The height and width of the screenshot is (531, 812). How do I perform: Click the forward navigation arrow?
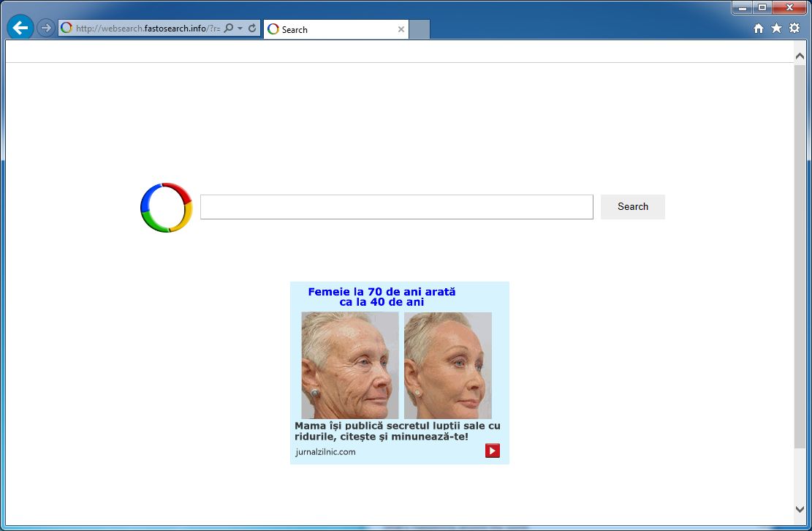coord(46,28)
